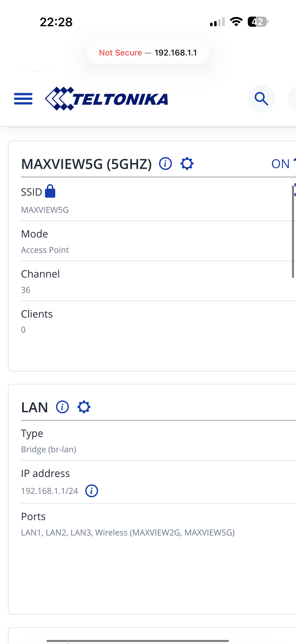Viewport: 296px width, 644px height.
Task: Tap the Wi-Fi status bar icon
Action: pyautogui.click(x=236, y=22)
